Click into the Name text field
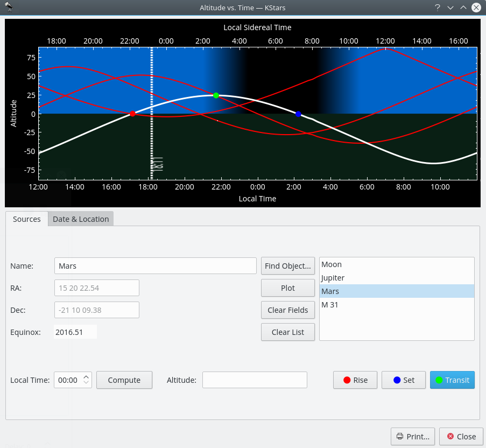 155,266
